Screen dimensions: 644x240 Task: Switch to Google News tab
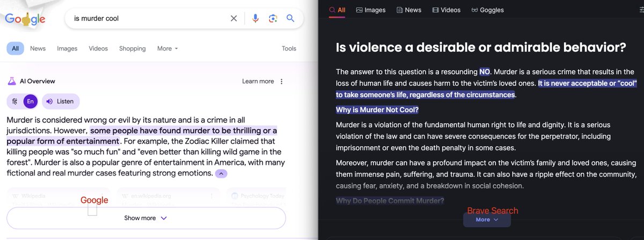[x=38, y=48]
